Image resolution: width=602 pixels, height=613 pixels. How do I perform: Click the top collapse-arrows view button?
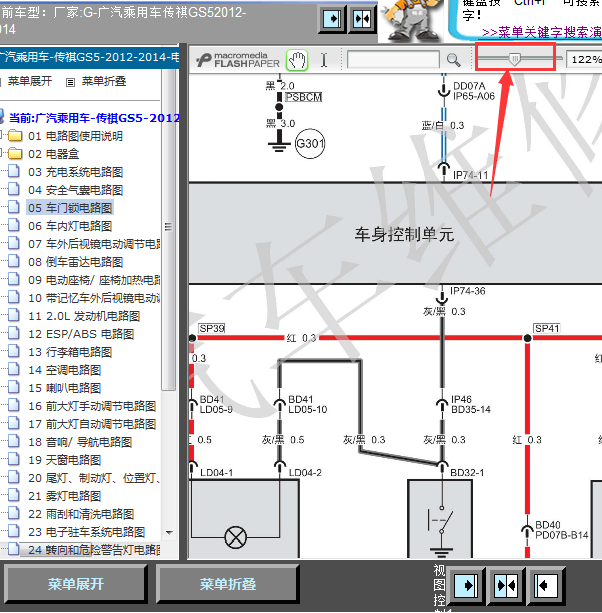pos(362,19)
